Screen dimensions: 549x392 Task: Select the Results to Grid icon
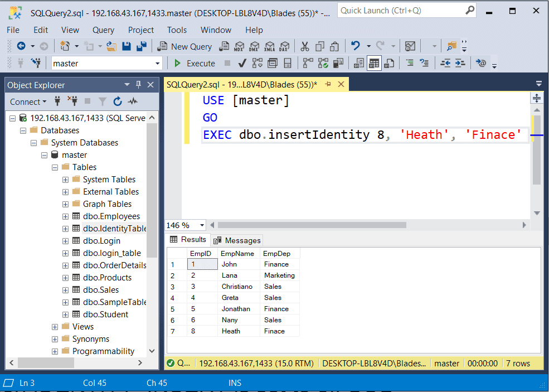click(373, 63)
